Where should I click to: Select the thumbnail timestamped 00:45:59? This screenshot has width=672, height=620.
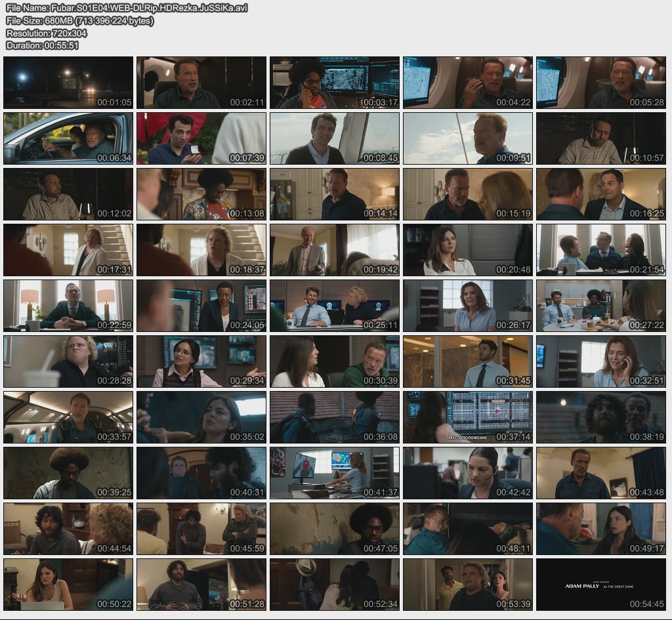pos(201,529)
